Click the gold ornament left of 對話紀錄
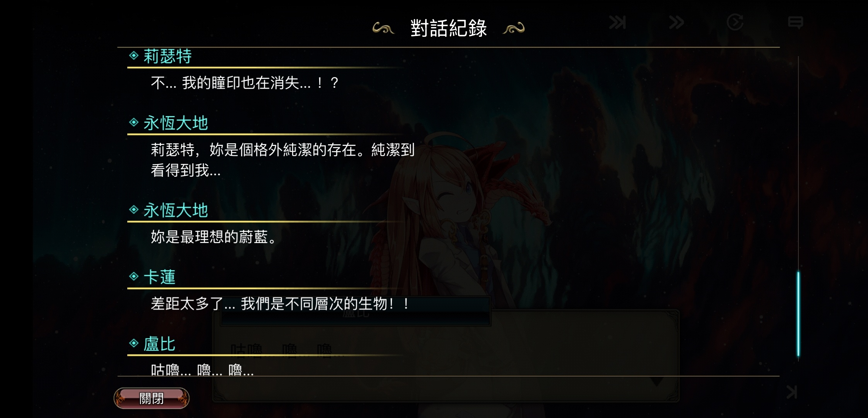 (383, 28)
